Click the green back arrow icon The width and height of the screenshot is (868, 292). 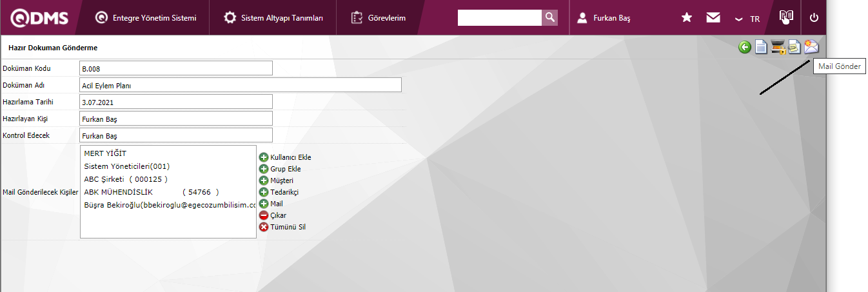point(745,47)
